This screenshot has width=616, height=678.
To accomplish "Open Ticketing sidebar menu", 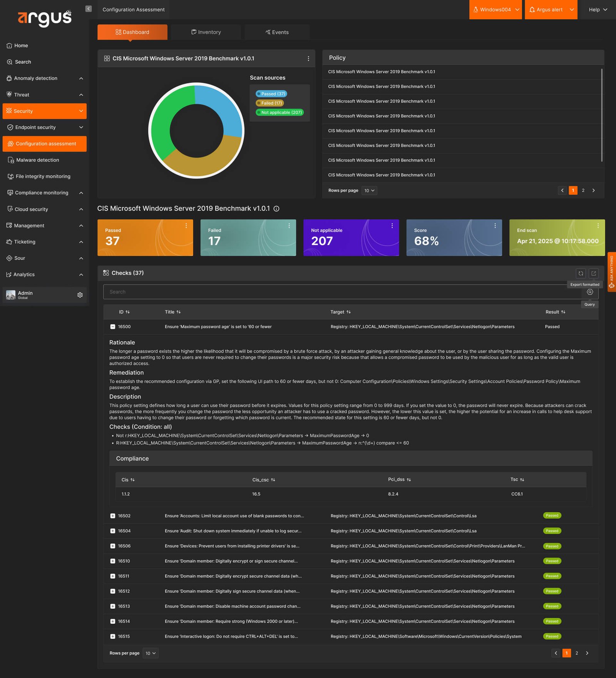I will tap(45, 242).
